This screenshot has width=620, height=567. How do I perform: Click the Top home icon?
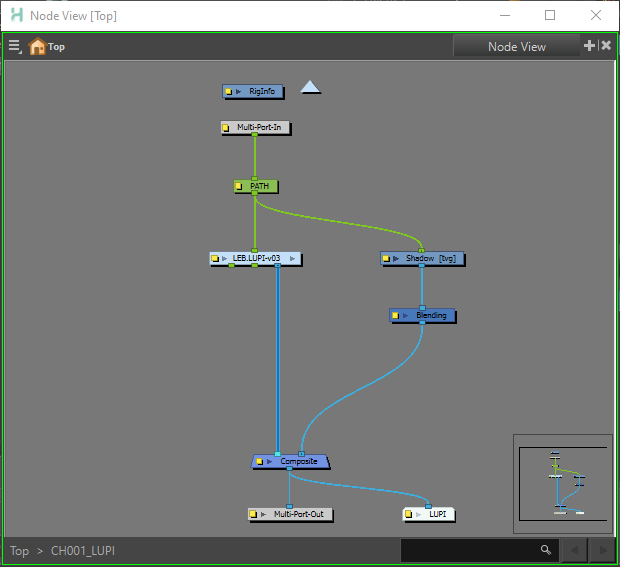point(38,46)
